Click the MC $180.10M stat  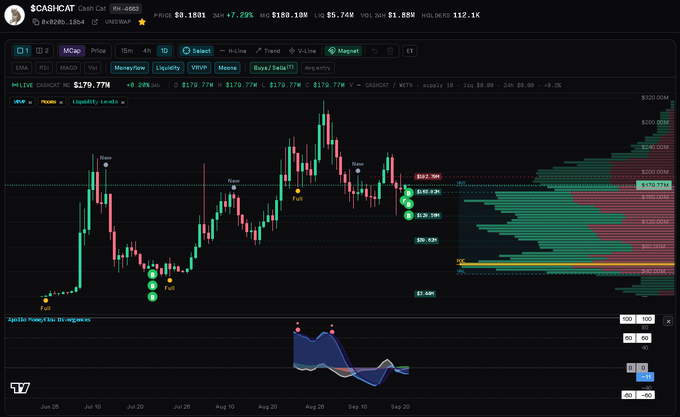tap(284, 15)
